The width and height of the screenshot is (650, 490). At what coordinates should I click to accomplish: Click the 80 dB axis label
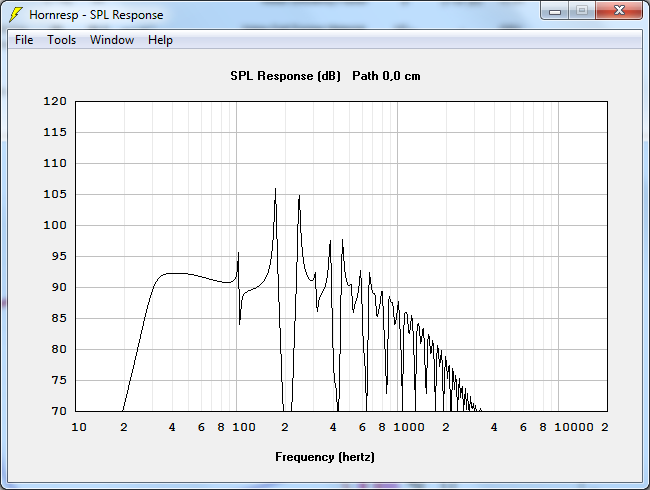[x=59, y=349]
